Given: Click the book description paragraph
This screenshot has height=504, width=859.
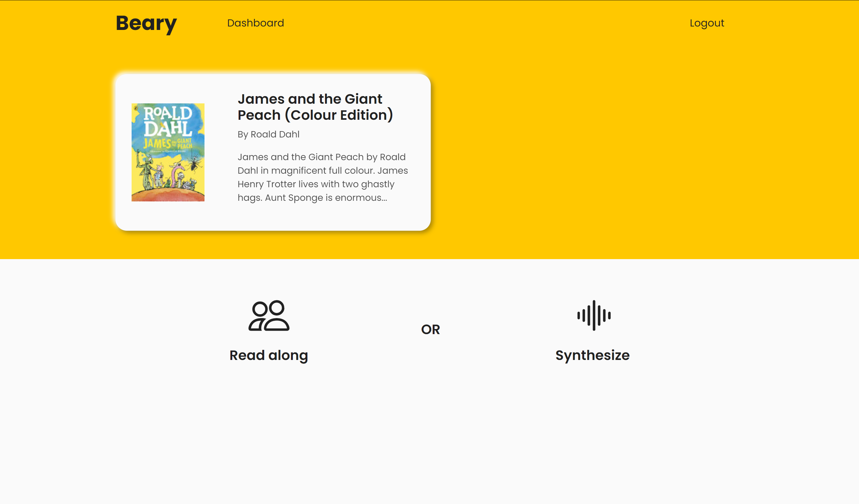Looking at the screenshot, I should (x=323, y=177).
